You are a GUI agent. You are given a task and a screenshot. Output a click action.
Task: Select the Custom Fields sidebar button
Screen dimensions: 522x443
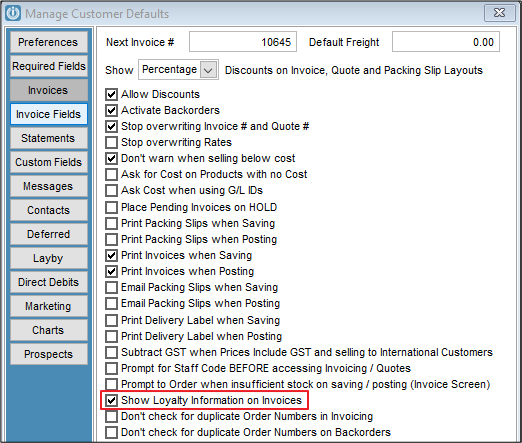coord(49,162)
